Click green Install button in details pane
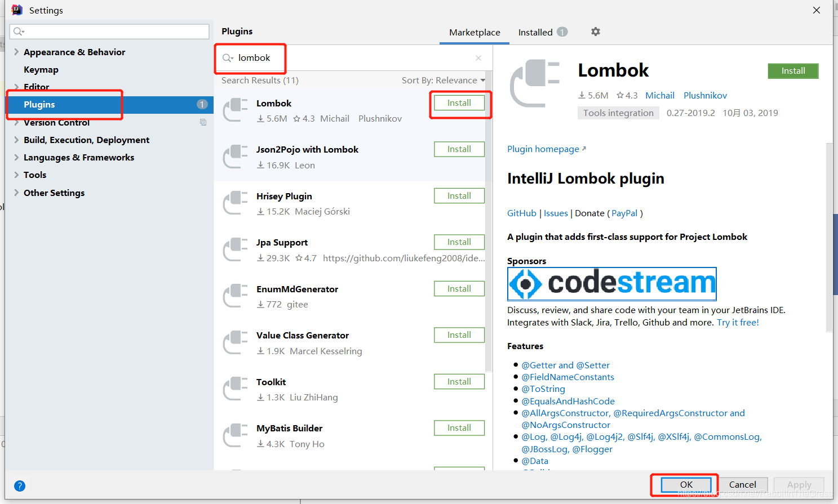This screenshot has width=838, height=504. point(793,71)
